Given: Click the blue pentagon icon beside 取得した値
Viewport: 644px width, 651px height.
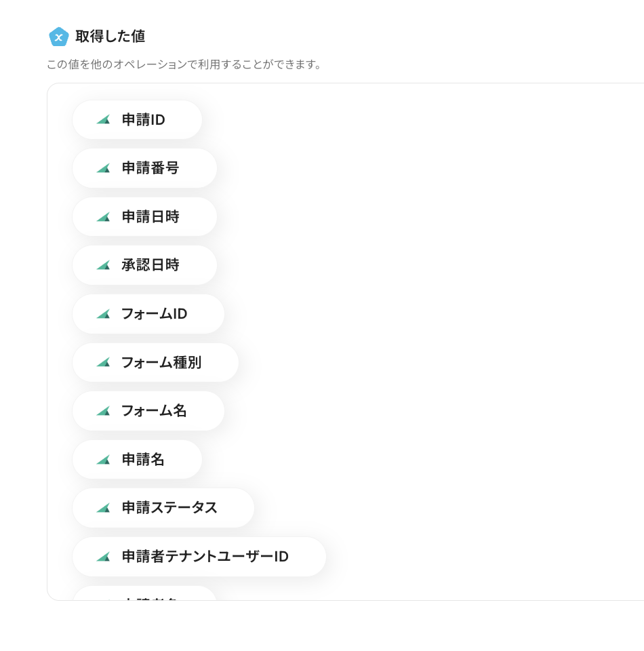Looking at the screenshot, I should click(x=59, y=37).
